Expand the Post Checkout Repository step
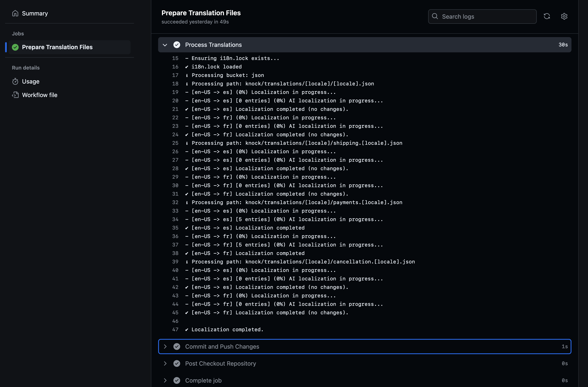The width and height of the screenshot is (588, 387). 166,363
